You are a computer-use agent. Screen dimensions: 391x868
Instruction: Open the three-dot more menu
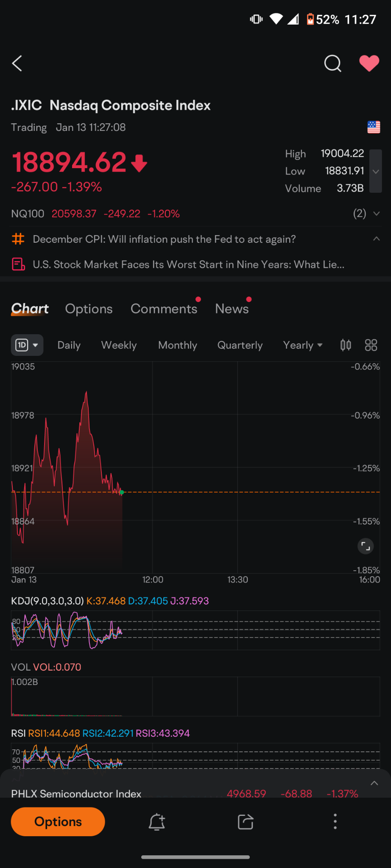[x=335, y=821]
